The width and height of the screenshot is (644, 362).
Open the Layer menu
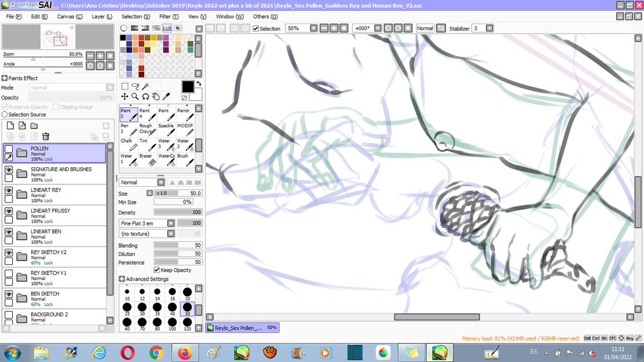tap(102, 17)
